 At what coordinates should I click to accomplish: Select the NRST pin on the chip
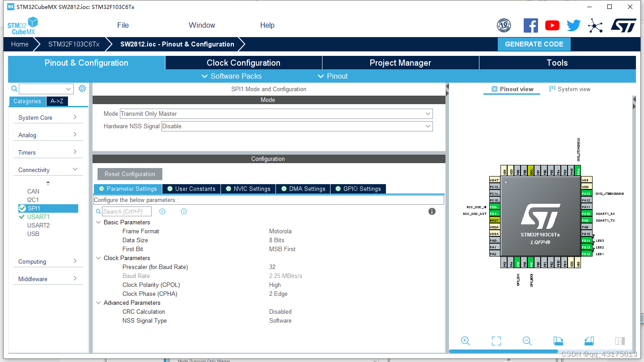pyautogui.click(x=495, y=220)
